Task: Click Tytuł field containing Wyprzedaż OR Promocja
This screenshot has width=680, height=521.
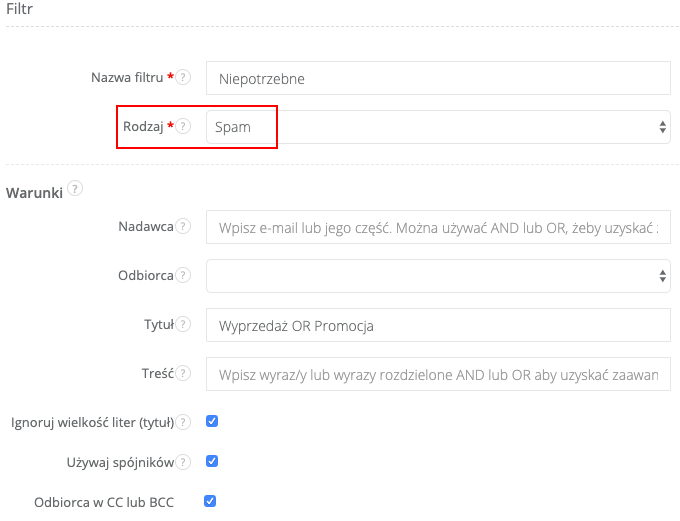Action: 437,325
